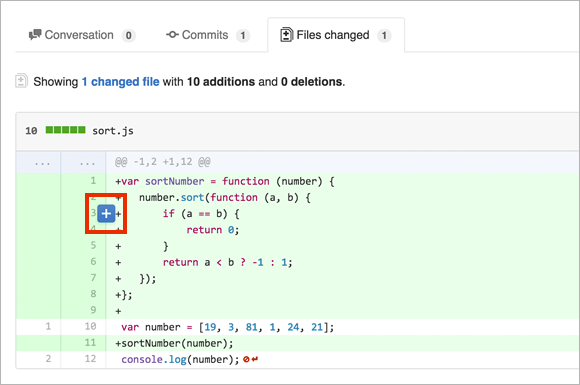Click the Files changed diff icon
580x385 pixels.
[286, 35]
